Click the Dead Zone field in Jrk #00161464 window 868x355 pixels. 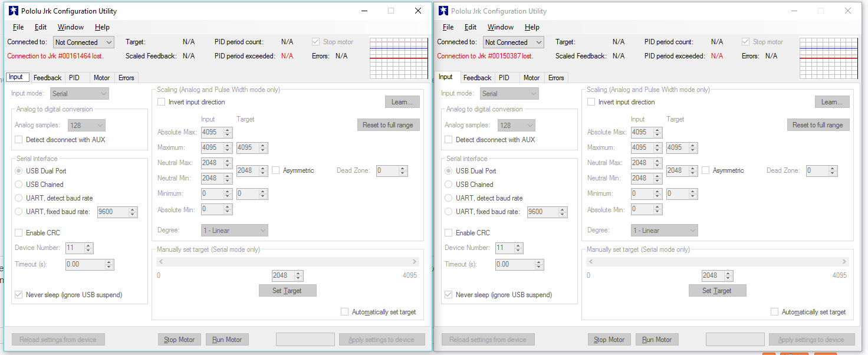[x=392, y=170]
